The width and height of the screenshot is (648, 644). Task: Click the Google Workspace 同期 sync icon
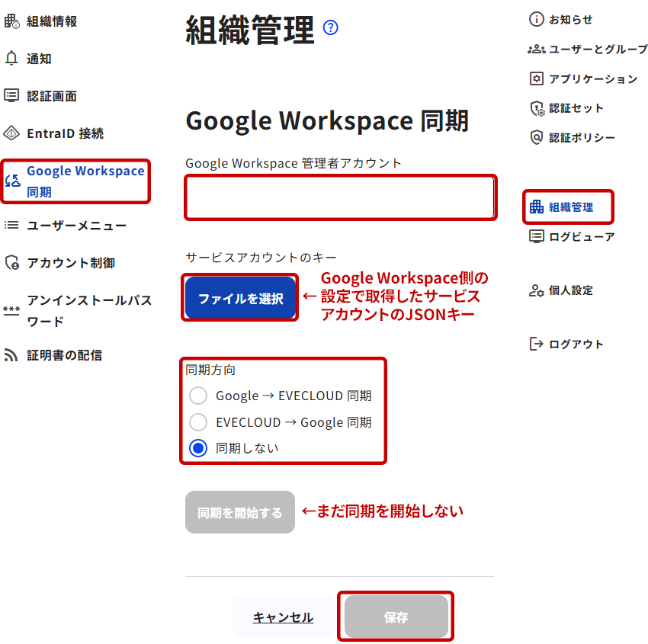12,181
